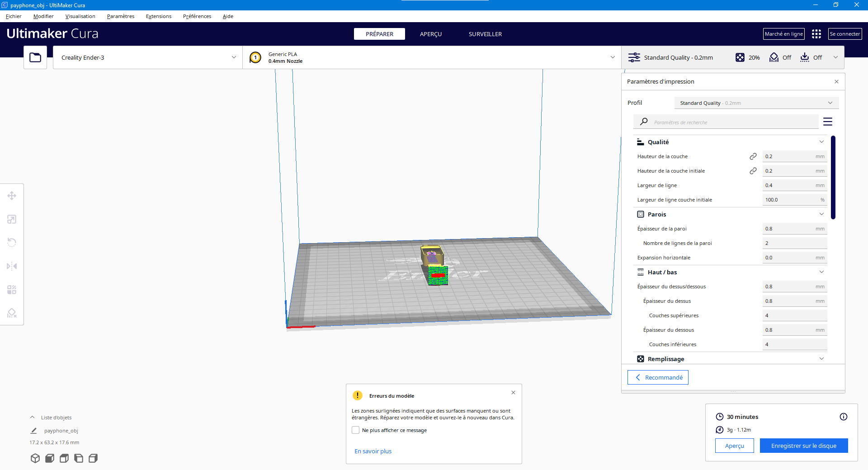Image resolution: width=868 pixels, height=470 pixels.
Task: Open the Visualisation menu
Action: tap(80, 16)
